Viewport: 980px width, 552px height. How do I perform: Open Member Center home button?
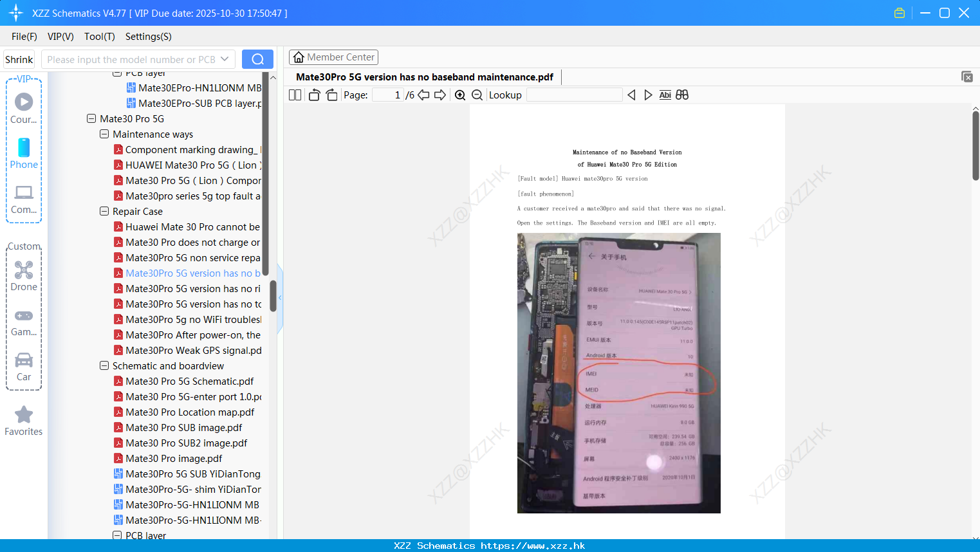click(x=333, y=57)
